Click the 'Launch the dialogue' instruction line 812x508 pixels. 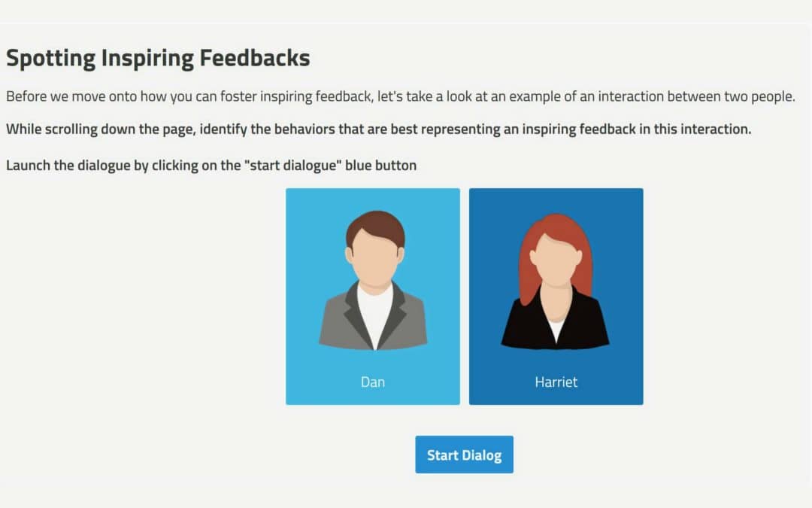pos(211,166)
